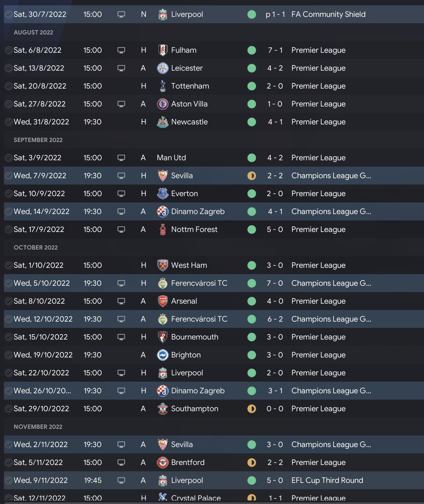Click the Fulham club badge
The height and width of the screenshot is (504, 424).
pos(162,50)
